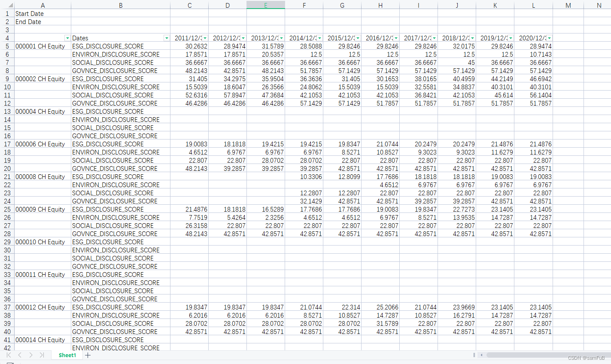611x364 pixels.
Task: Click the End Date cell
Action: coord(43,22)
